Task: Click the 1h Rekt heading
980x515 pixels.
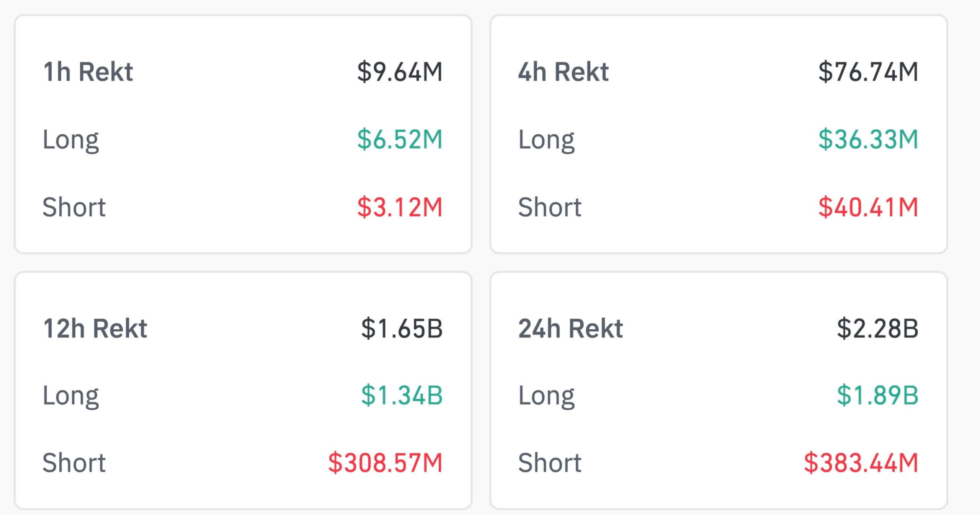Action: coord(88,72)
